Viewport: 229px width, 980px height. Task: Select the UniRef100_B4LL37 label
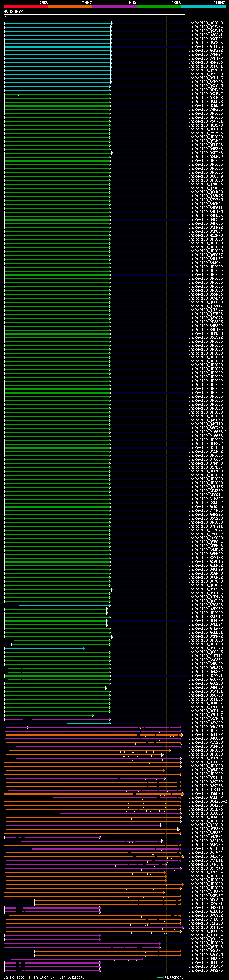click(x=205, y=259)
